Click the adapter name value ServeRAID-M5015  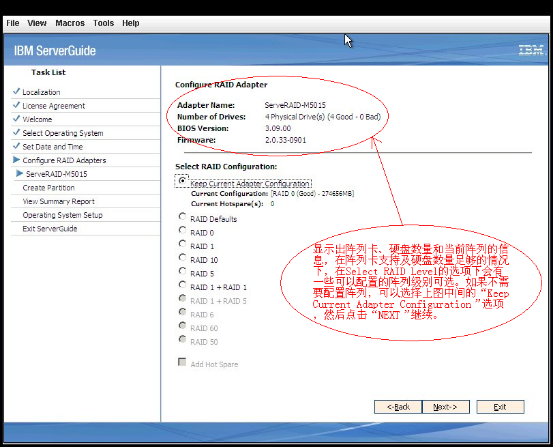295,105
